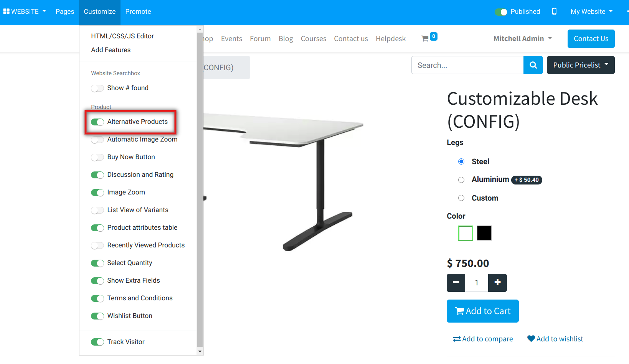
Task: Click the mobile preview phone icon
Action: click(x=554, y=12)
